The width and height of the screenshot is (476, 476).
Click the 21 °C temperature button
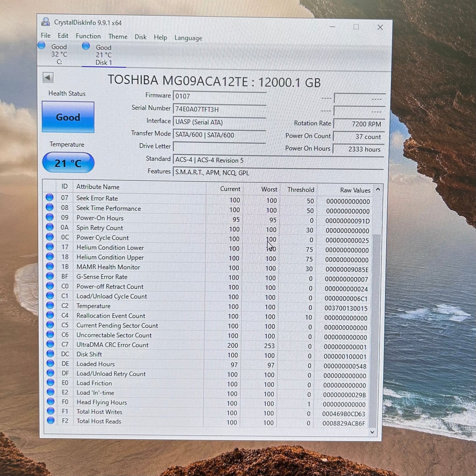coord(68,163)
